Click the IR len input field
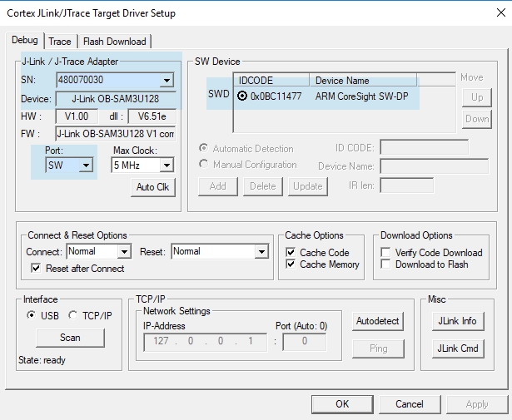The image size is (512, 420). (x=407, y=185)
